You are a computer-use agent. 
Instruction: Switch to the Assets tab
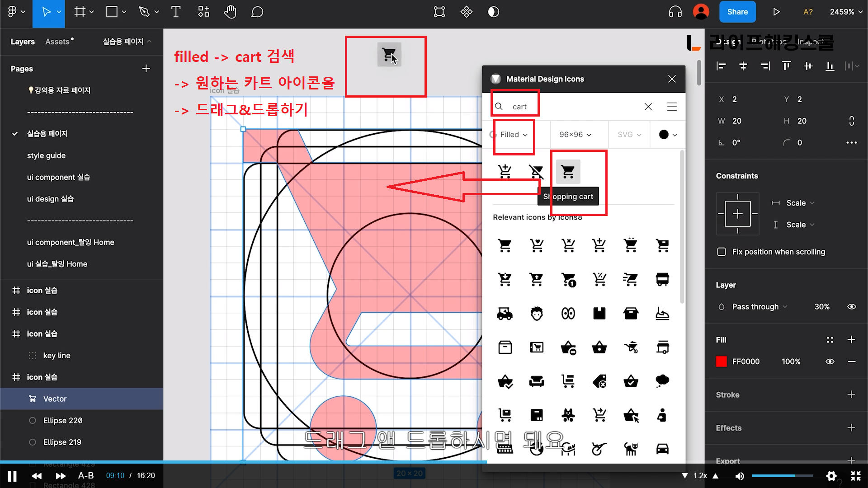point(57,42)
